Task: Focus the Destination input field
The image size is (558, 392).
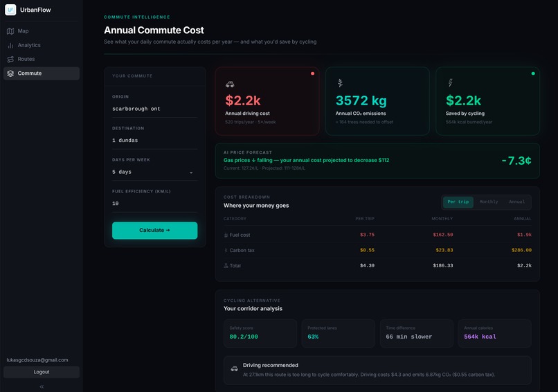Action: pyautogui.click(x=154, y=141)
